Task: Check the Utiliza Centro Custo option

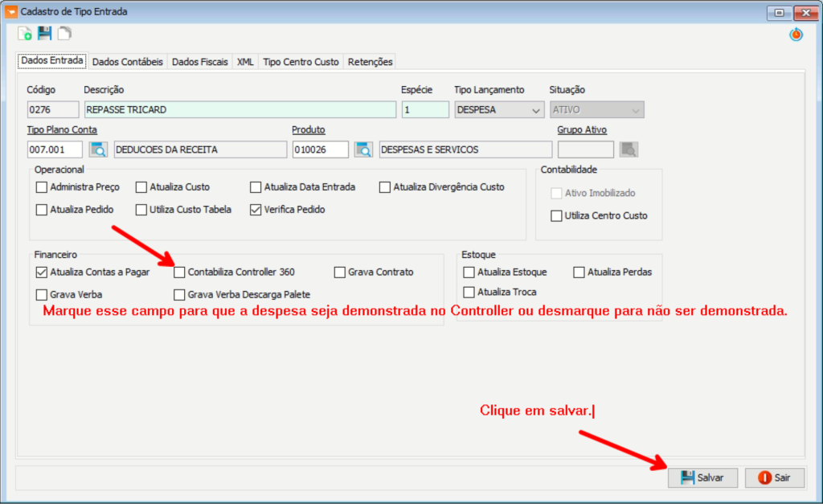Action: coord(556,215)
